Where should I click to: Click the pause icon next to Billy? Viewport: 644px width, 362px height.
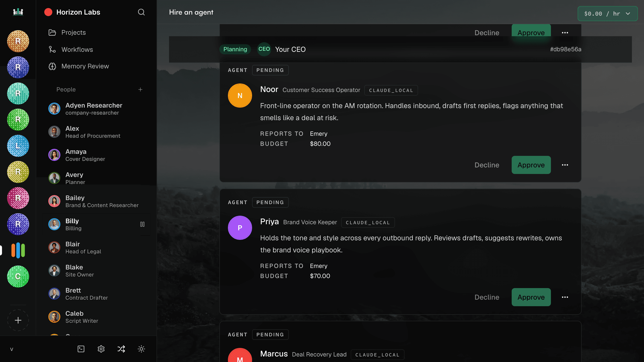point(142,224)
